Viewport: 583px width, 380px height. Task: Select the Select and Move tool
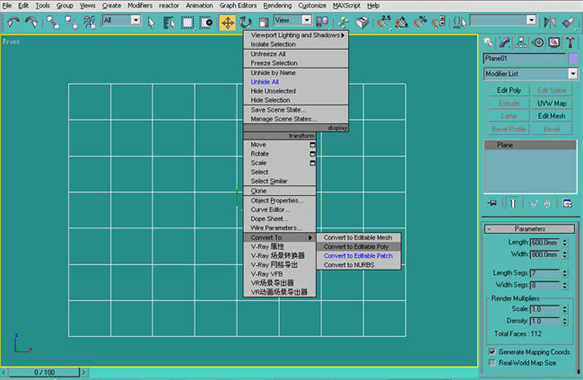pos(228,23)
